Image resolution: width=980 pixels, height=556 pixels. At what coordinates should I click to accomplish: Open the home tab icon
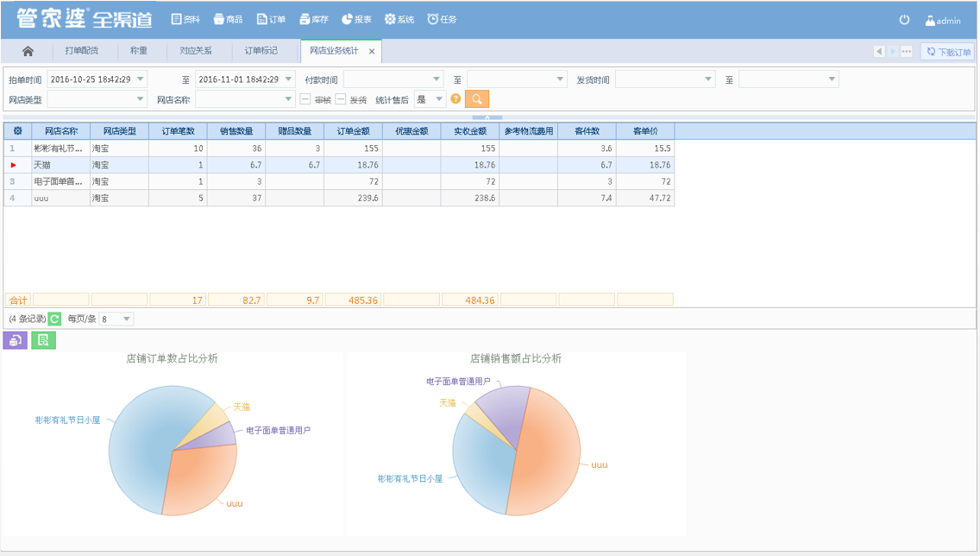[x=28, y=51]
